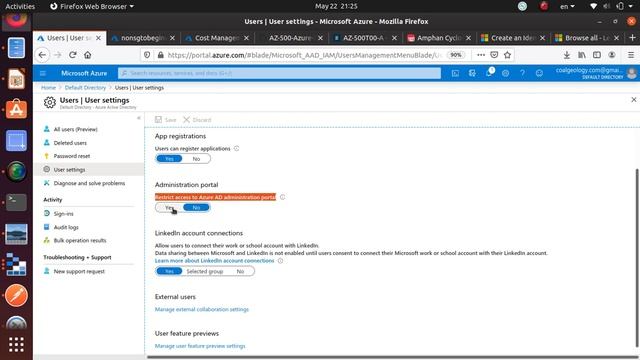The width and height of the screenshot is (640, 360).
Task: Open Firefox downloads panel
Action: click(567, 55)
